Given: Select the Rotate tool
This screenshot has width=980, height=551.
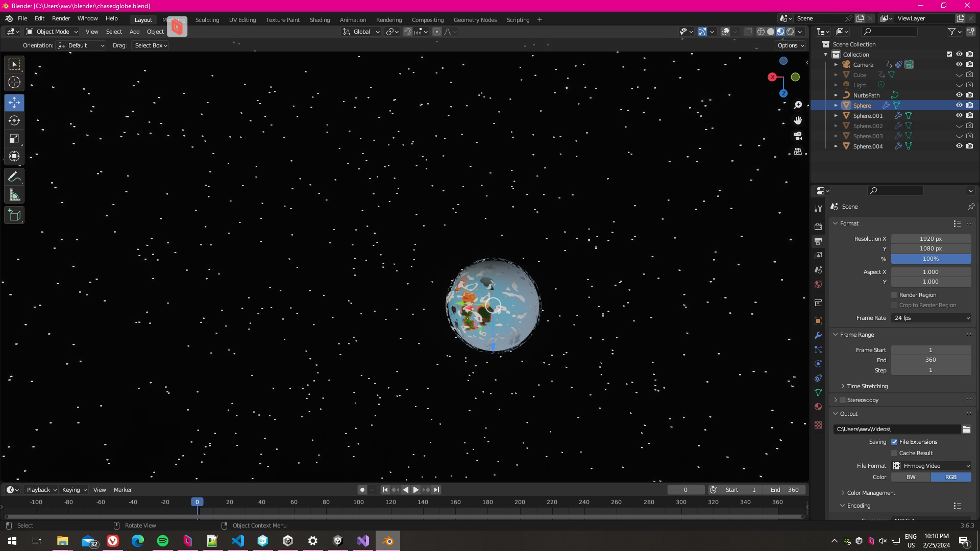Looking at the screenshot, I should [x=14, y=120].
